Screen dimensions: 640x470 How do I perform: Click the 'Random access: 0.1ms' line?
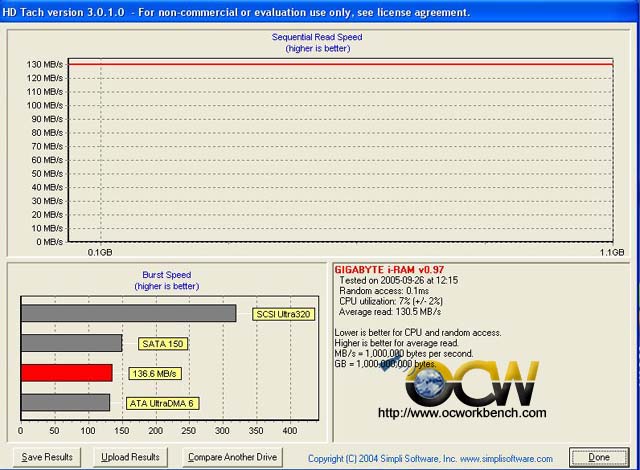coord(384,291)
